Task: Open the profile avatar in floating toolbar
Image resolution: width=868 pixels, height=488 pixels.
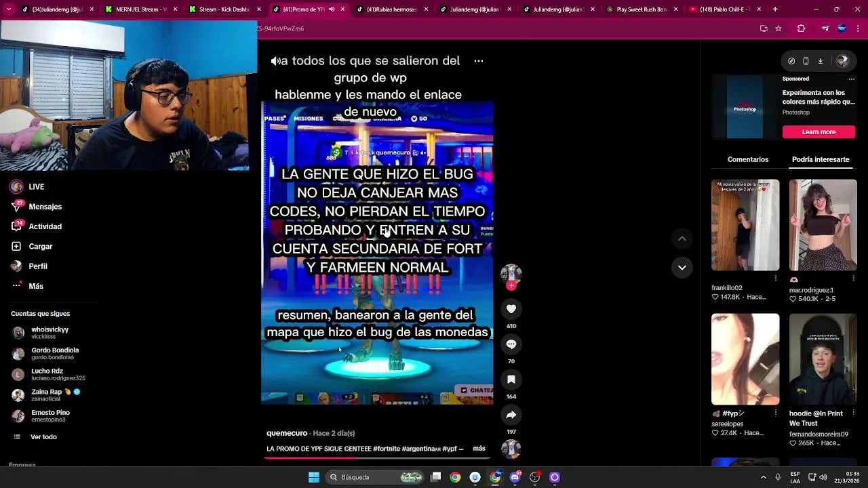Action: point(842,61)
